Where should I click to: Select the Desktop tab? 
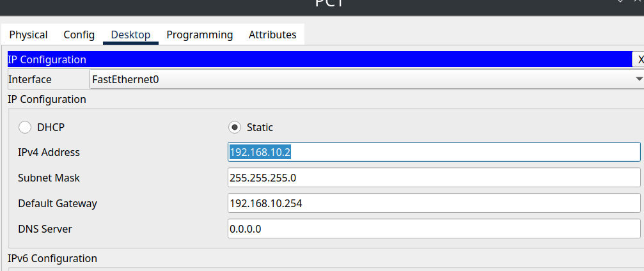tap(130, 35)
